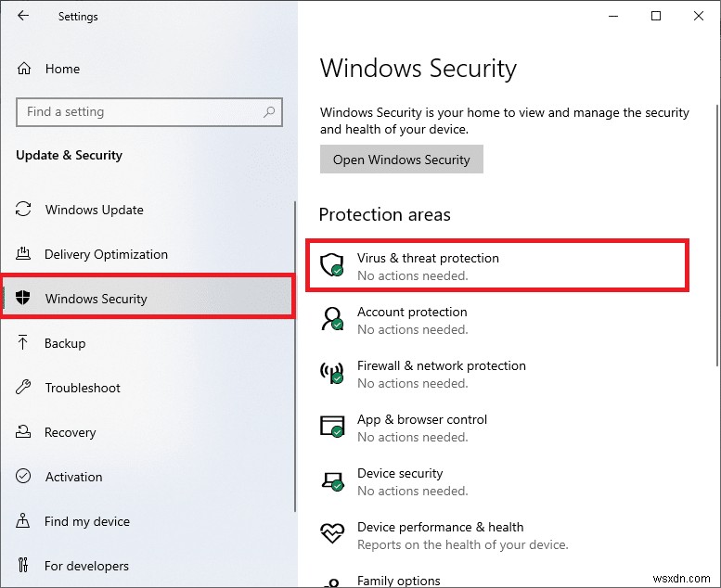The image size is (721, 588).
Task: Click the Home icon in sidebar
Action: (25, 69)
